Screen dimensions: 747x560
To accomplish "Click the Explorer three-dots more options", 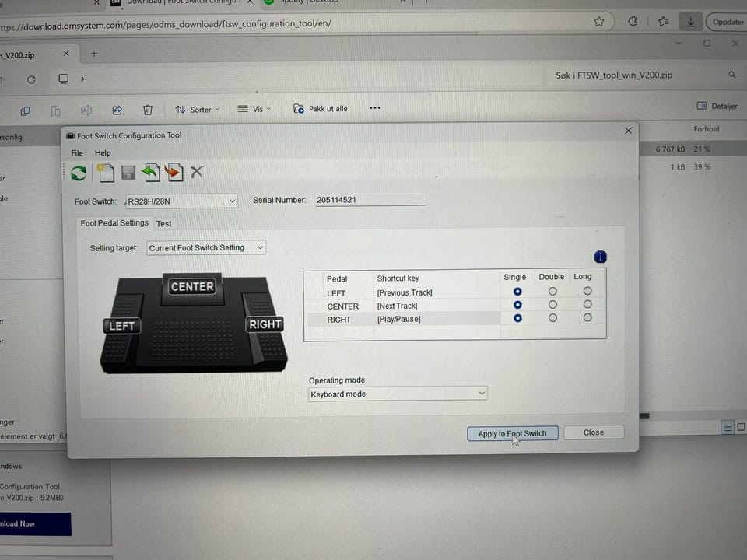I will tap(375, 108).
